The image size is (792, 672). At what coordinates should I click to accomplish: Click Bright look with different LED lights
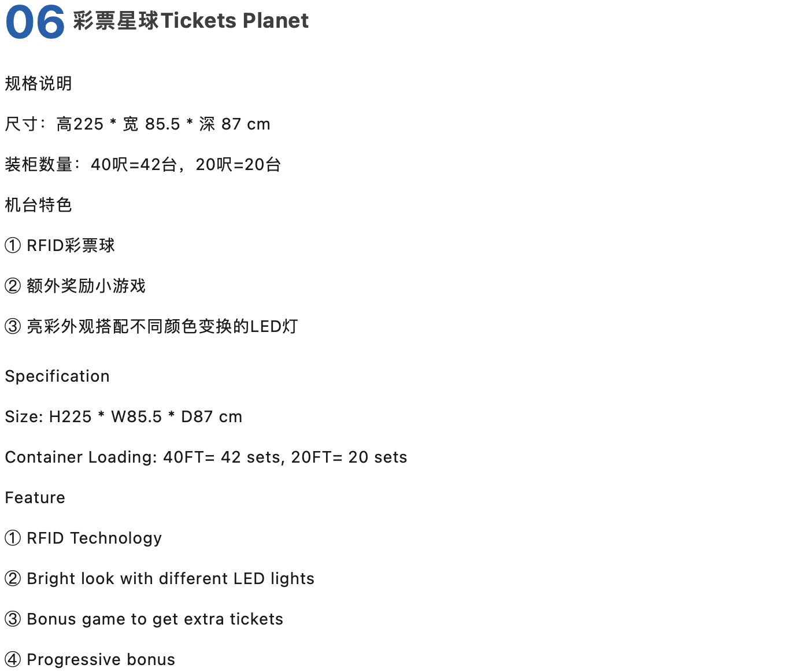click(x=171, y=579)
